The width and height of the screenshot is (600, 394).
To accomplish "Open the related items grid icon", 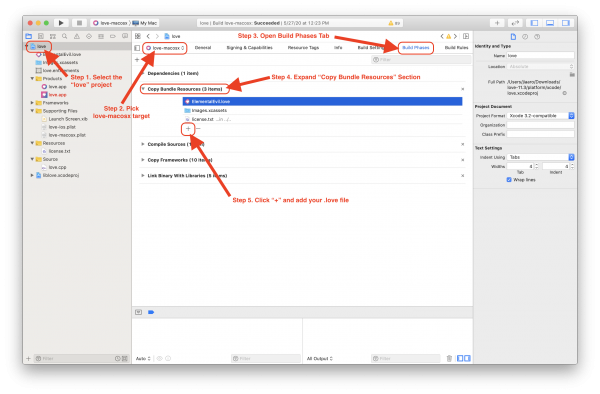I will [138, 36].
